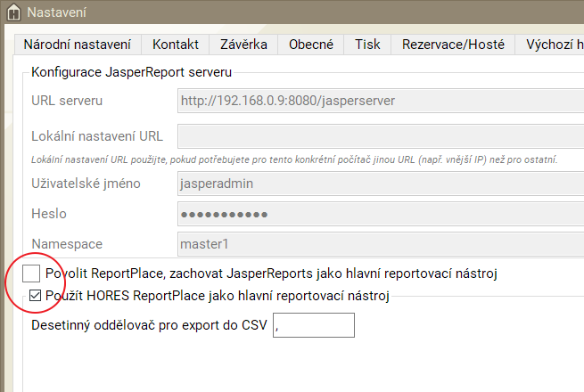Enable the Povolit ReportPlace checkbox
This screenshot has height=392, width=584.
point(31,274)
